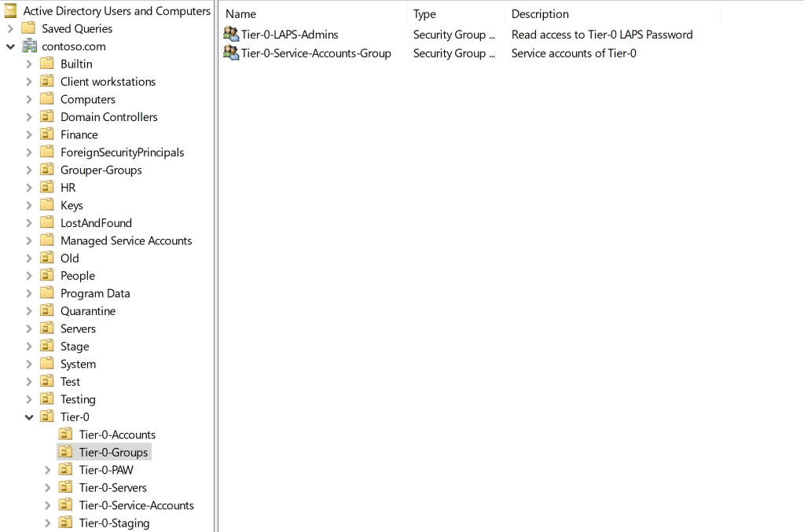Click the contoso.com domain icon

(30, 46)
